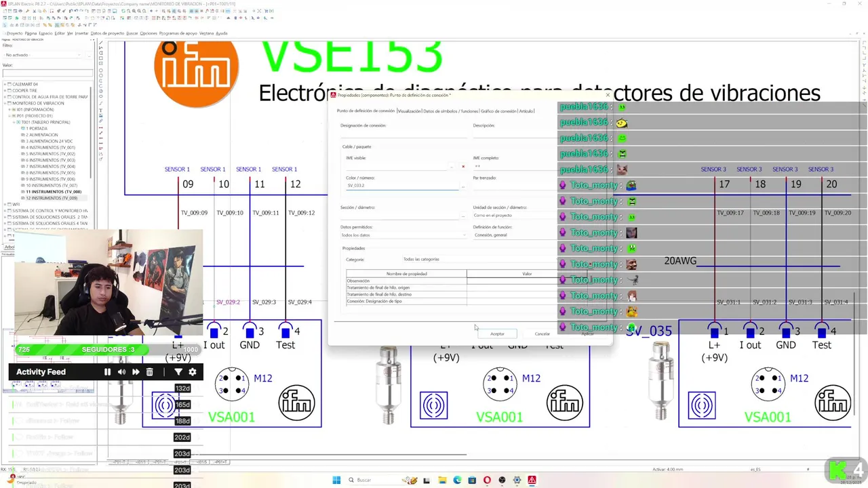This screenshot has height=488, width=868.
Task: Switch to Gráfico de conexión tab
Action: coord(498,111)
